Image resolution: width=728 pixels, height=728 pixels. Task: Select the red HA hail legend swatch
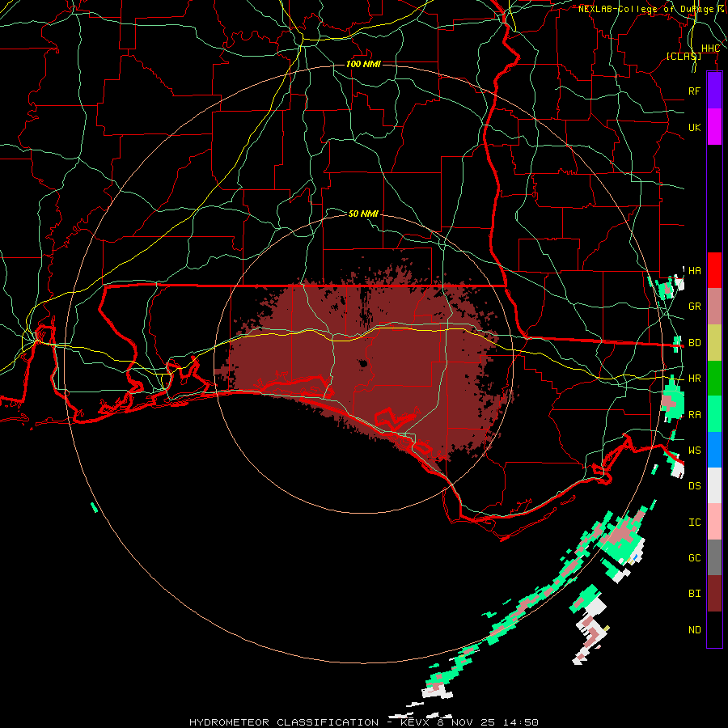point(714,270)
